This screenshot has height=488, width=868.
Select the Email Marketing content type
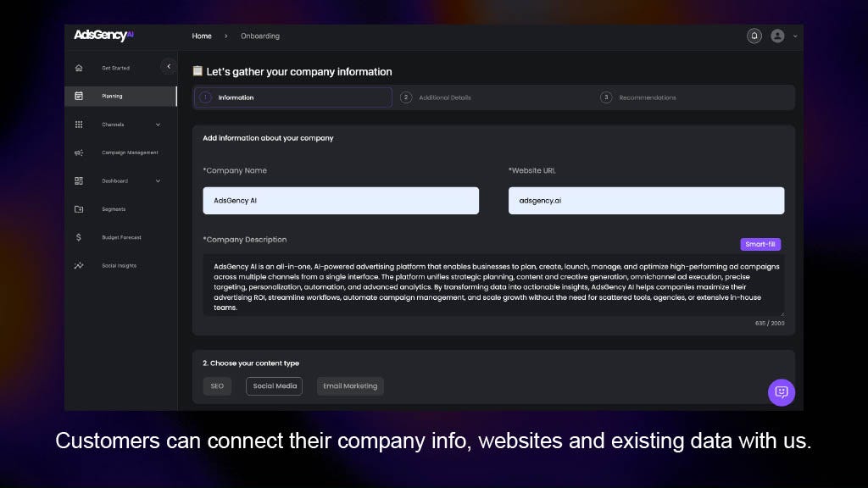pos(350,386)
